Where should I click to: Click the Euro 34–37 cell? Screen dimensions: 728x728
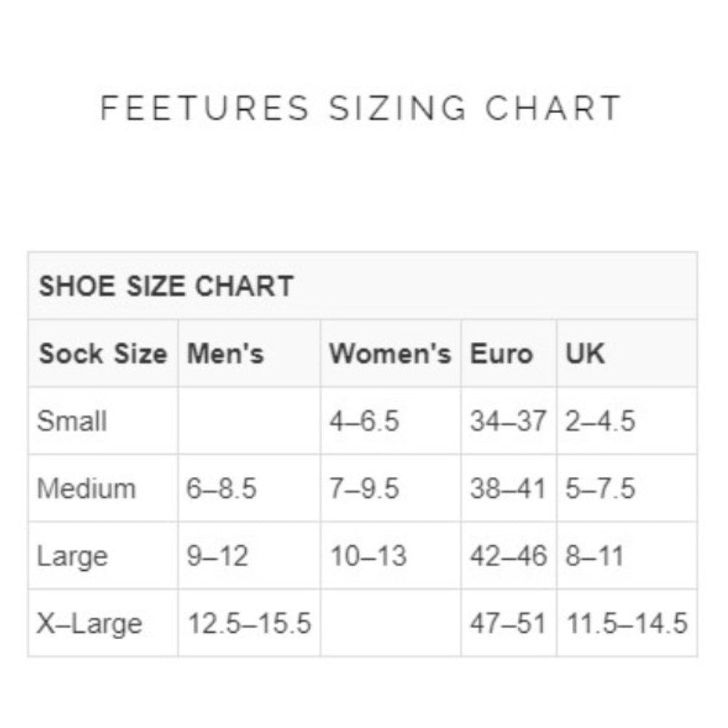507,422
